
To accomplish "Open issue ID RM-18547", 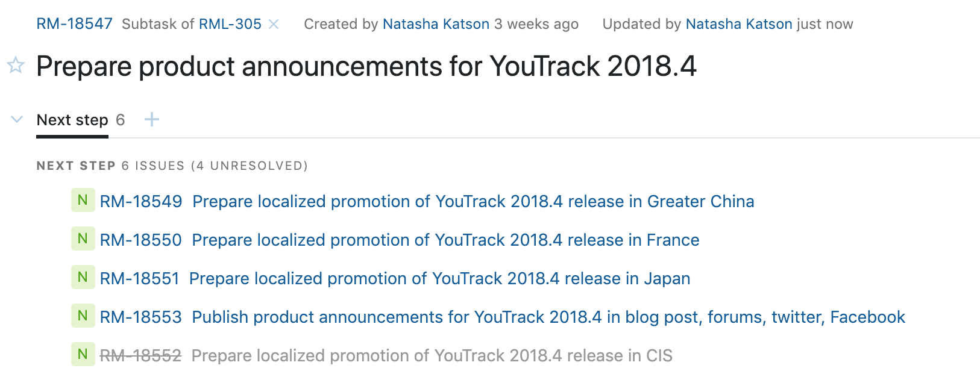I will [x=74, y=24].
